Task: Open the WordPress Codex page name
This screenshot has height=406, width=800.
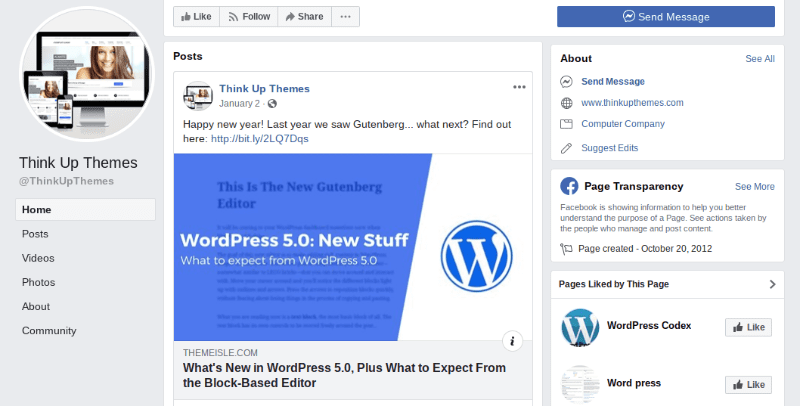Action: [649, 325]
